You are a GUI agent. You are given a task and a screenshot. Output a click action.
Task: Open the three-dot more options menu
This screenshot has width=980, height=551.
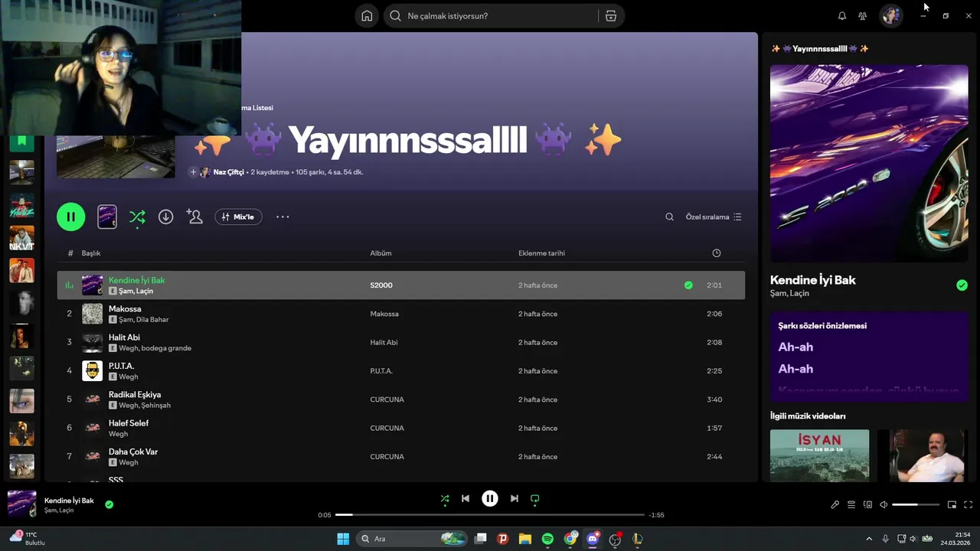click(283, 217)
